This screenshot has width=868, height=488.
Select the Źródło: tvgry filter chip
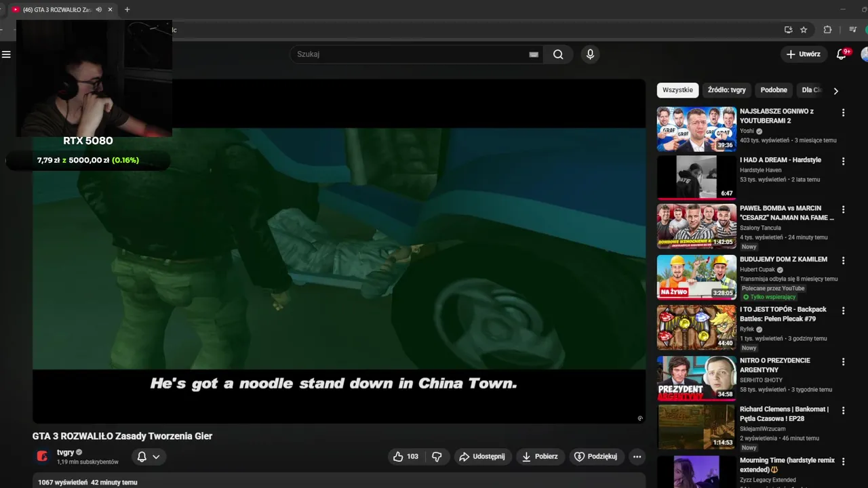click(726, 90)
